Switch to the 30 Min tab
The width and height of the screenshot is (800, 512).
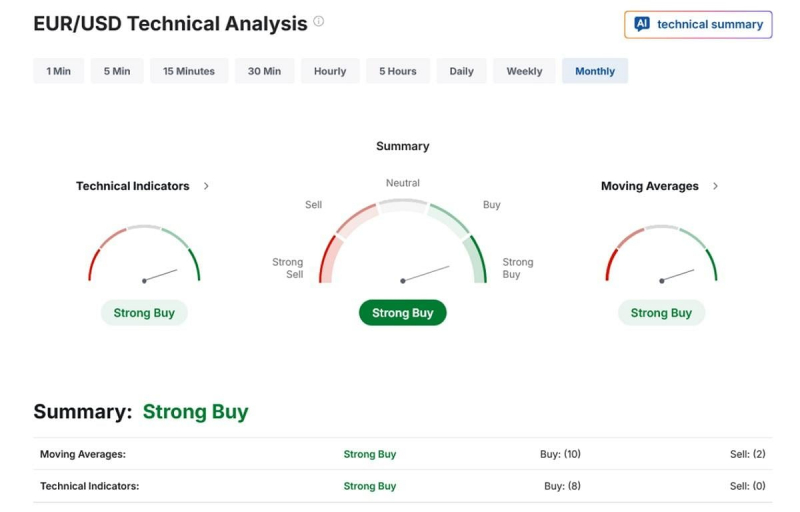264,71
